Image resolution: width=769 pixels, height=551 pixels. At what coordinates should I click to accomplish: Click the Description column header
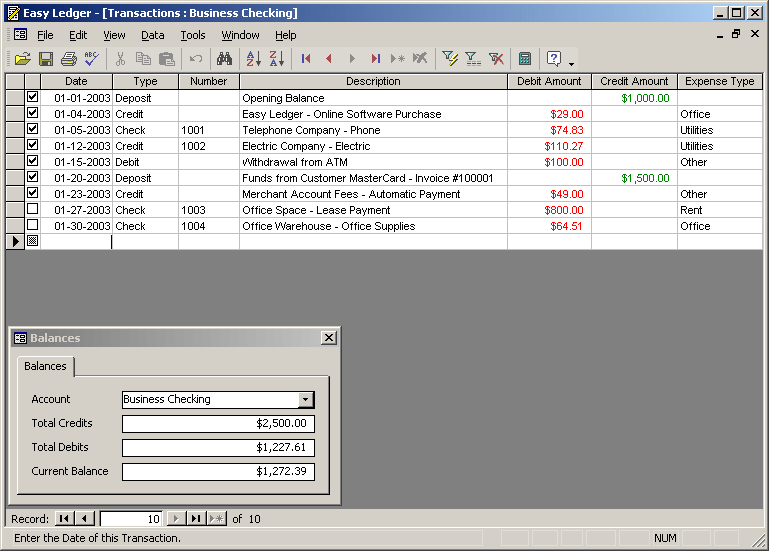pyautogui.click(x=373, y=81)
